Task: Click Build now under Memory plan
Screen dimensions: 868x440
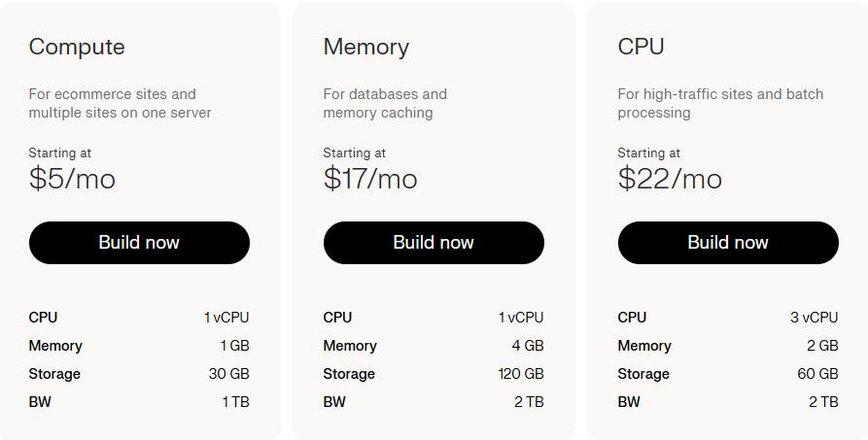Action: 434,243
